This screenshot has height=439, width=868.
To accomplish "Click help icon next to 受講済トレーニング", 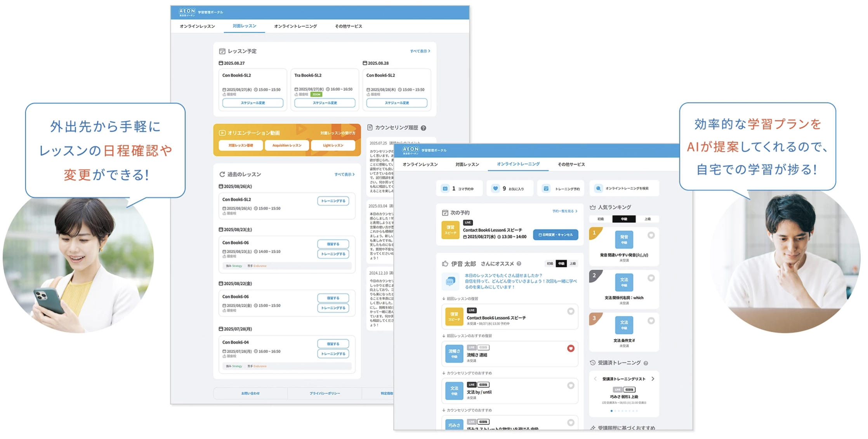I will (646, 363).
